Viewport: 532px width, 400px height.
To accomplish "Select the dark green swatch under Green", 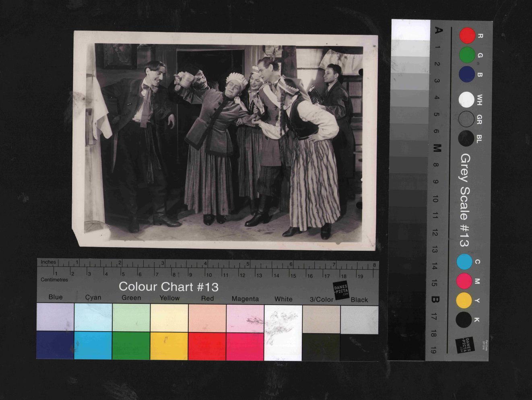I will tap(131, 346).
